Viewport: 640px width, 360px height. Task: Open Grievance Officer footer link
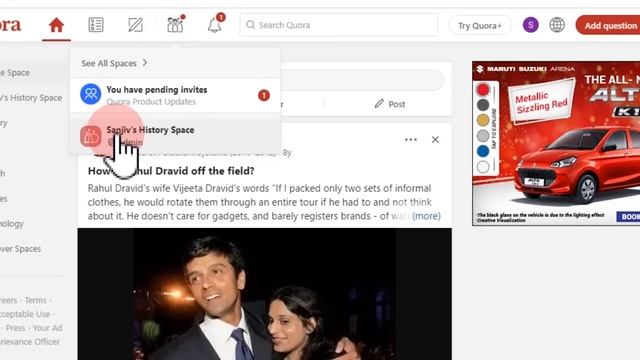tap(30, 342)
